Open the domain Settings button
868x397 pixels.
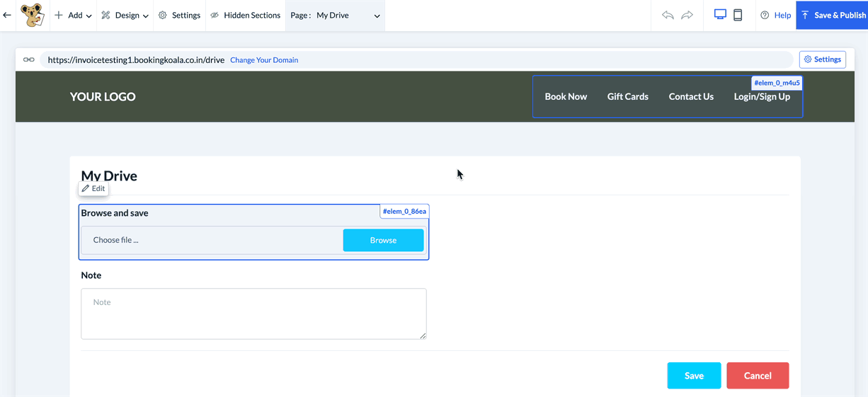coord(822,59)
